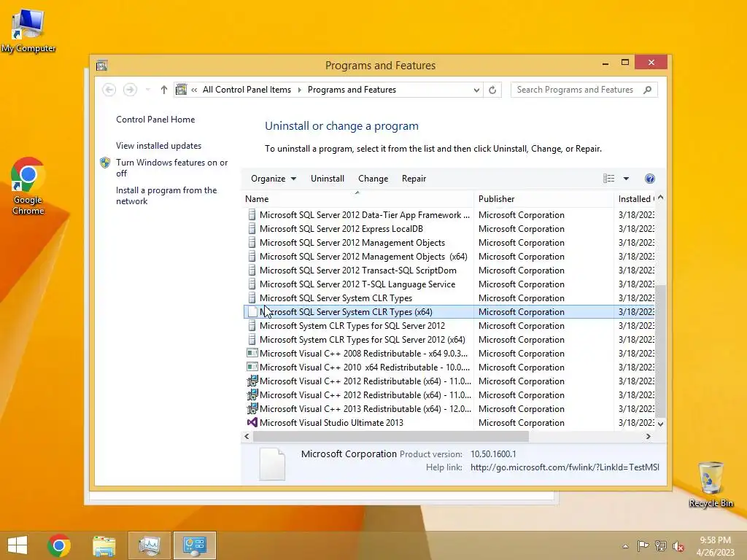Click the muted volume tray icon
Screen dimensions: 747x560
tap(678, 546)
